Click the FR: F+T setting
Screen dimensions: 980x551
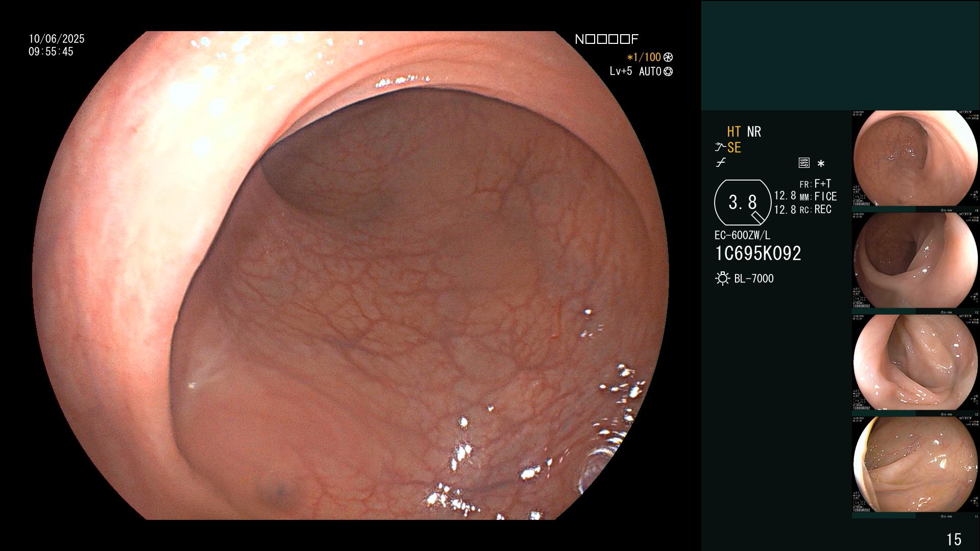[x=815, y=184]
